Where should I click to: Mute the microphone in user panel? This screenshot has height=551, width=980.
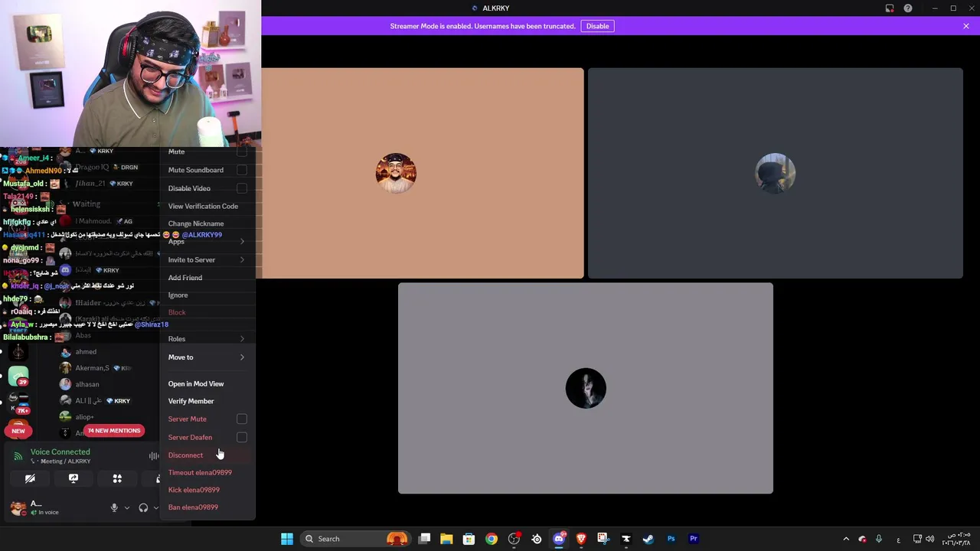[114, 507]
